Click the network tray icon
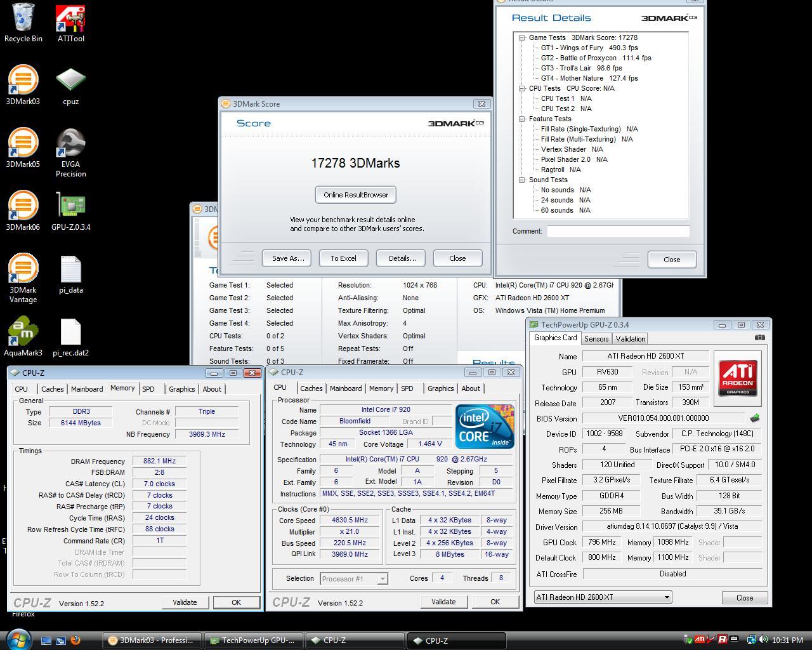The height and width of the screenshot is (650, 812). tap(751, 640)
